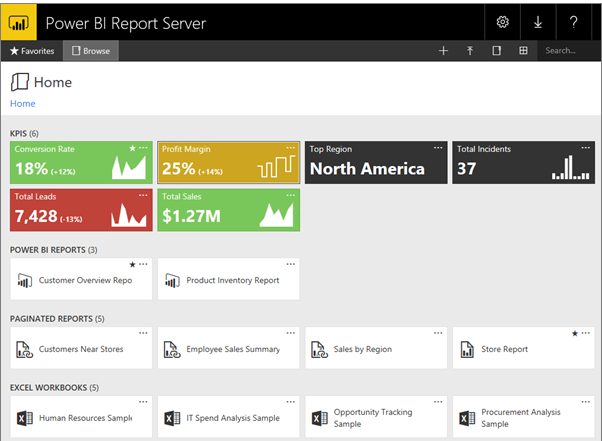The height and width of the screenshot is (441, 602).
Task: Open ellipsis menu on Employee Sales Summary
Action: point(291,333)
